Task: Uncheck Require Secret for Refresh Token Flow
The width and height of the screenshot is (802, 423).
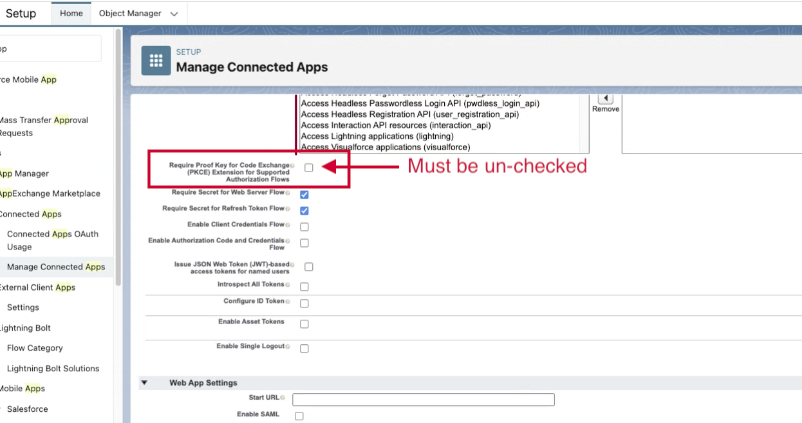Action: coord(304,211)
